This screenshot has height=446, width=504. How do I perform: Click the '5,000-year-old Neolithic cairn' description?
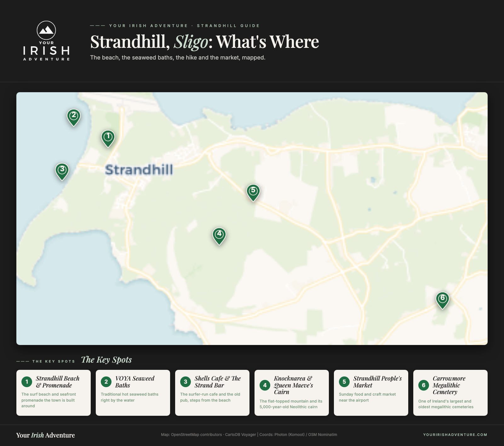tap(291, 404)
